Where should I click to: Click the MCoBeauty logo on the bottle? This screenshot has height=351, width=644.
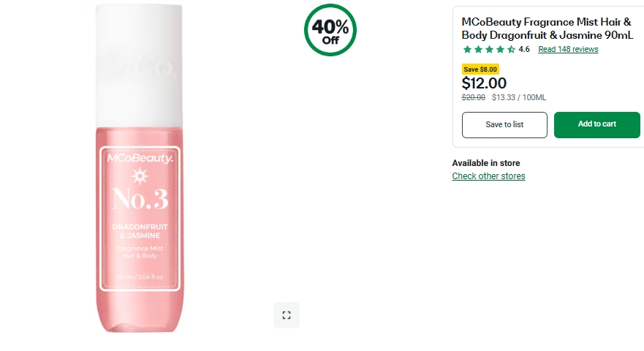click(139, 158)
